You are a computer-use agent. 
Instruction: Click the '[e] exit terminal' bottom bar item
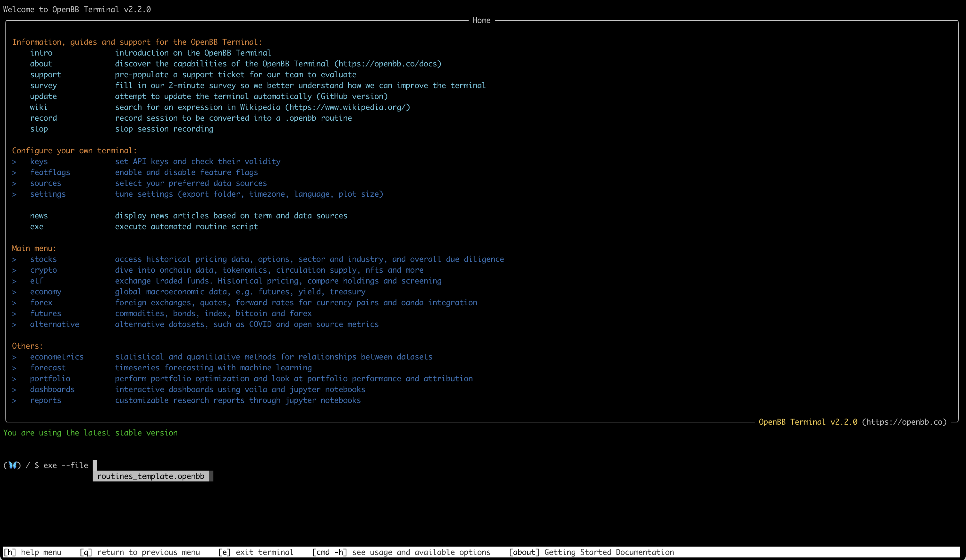point(256,552)
